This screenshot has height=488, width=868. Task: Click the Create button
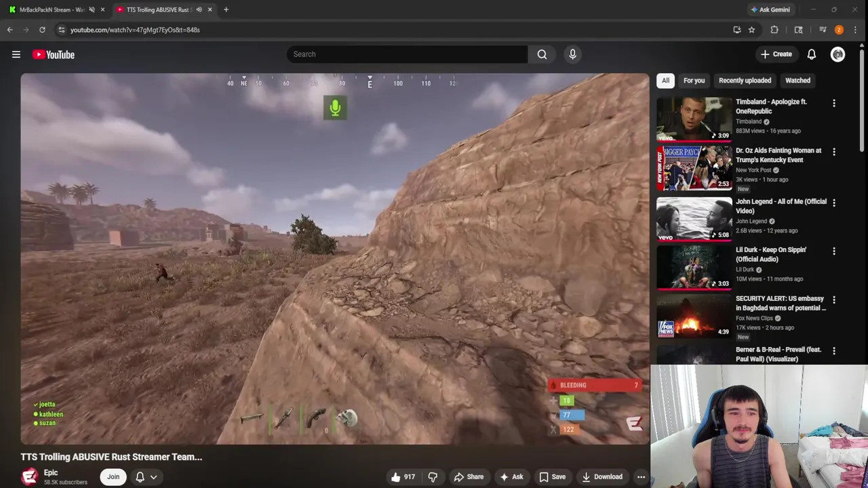coord(776,54)
